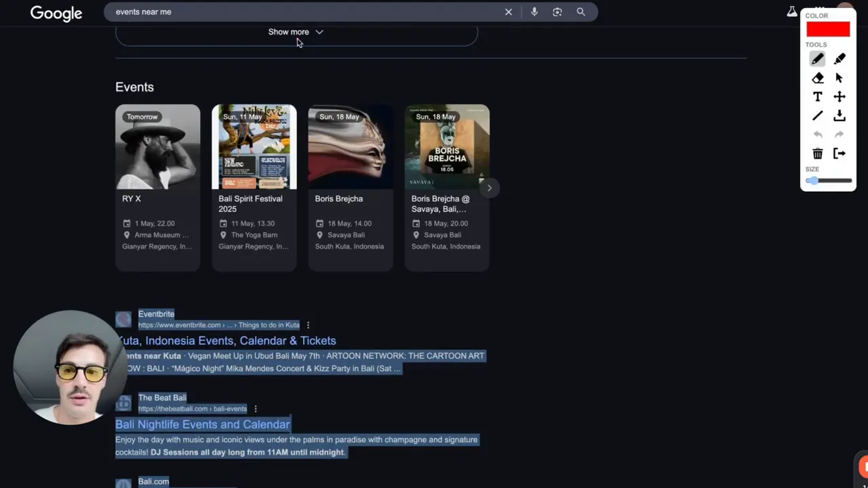Switch to the pointer cursor tool
Screen dimensions: 868x488
point(840,78)
